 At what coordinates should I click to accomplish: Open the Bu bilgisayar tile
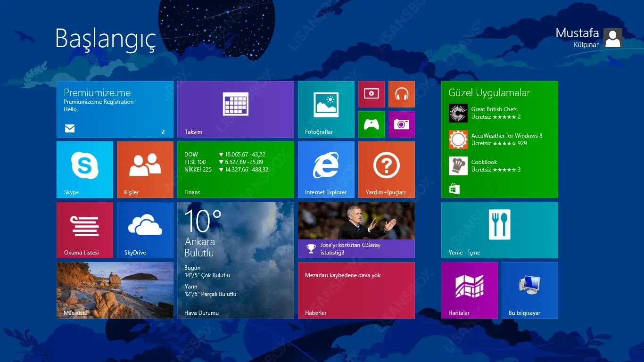click(x=530, y=290)
